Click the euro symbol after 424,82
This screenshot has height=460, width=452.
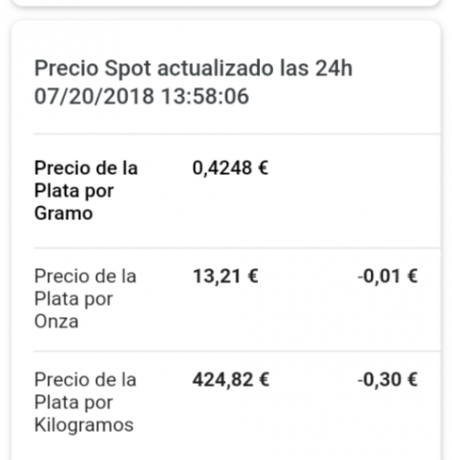click(264, 380)
